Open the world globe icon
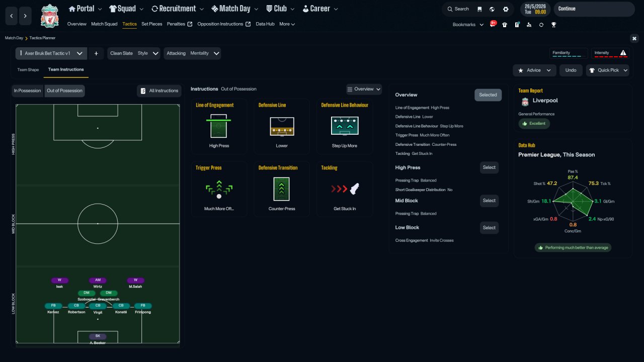The width and height of the screenshot is (644, 362). tap(492, 9)
